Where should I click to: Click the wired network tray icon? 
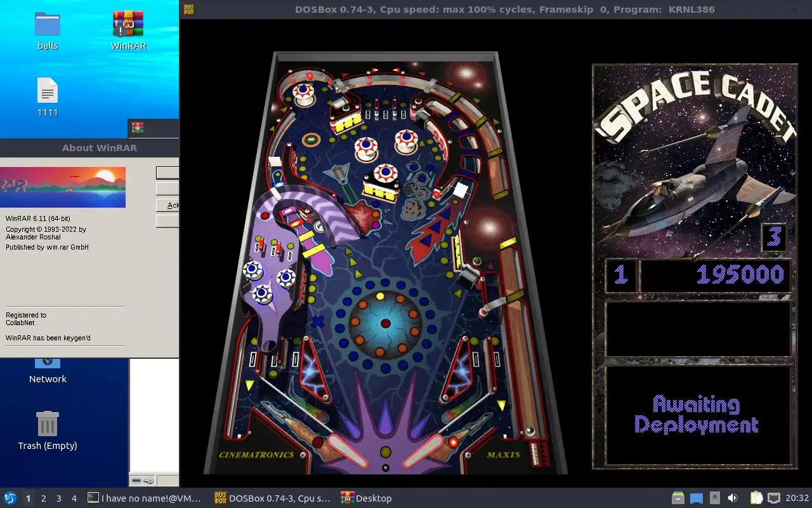click(774, 498)
